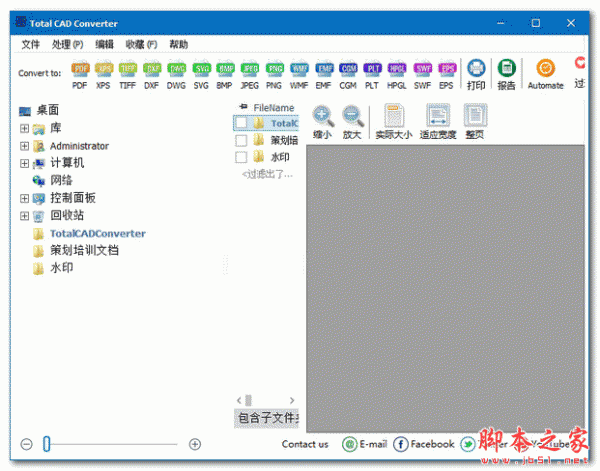The image size is (600, 471).
Task: Show whole page with 整页
Action: click(x=475, y=122)
